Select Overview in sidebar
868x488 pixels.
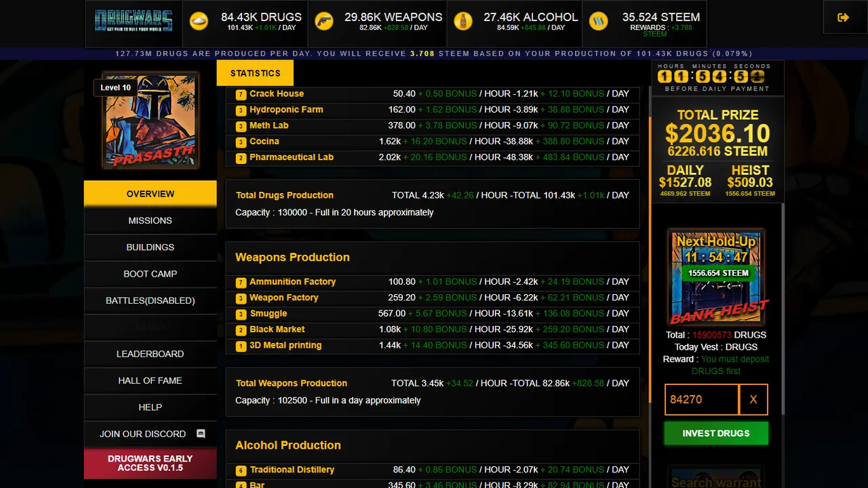click(151, 194)
